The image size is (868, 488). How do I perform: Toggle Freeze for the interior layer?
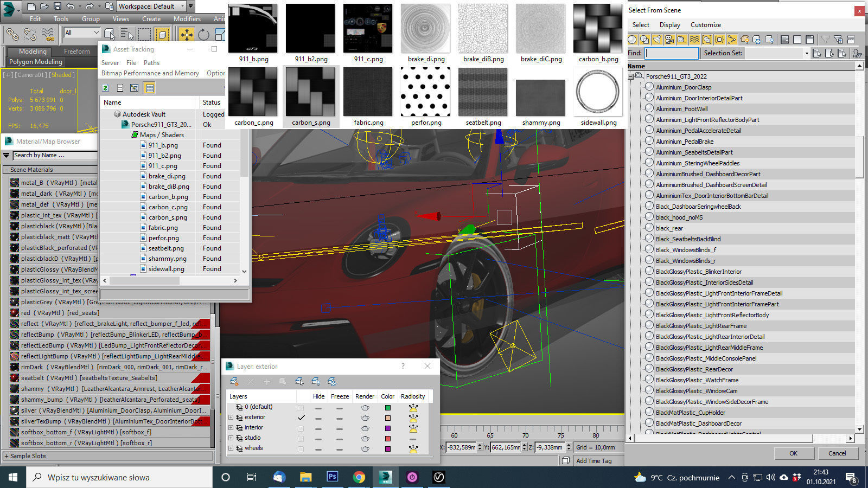(x=339, y=428)
